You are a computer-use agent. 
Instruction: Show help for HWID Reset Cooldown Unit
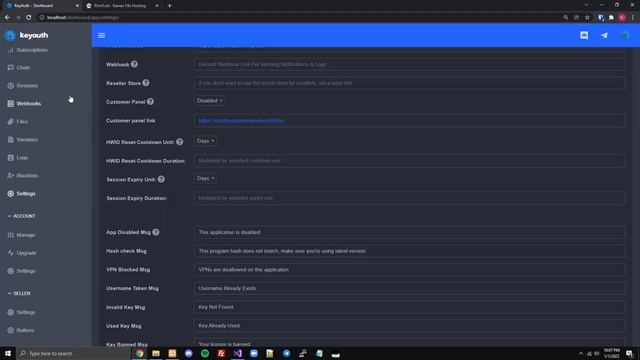pyautogui.click(x=180, y=142)
